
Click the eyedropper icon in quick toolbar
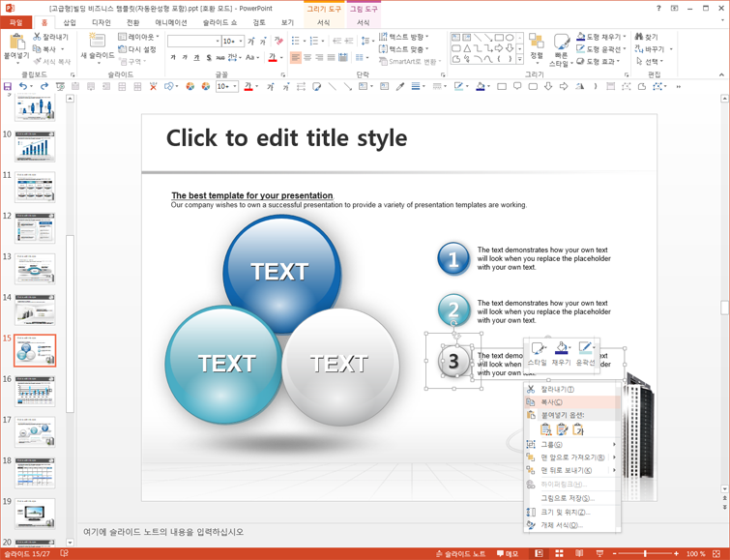click(400, 86)
